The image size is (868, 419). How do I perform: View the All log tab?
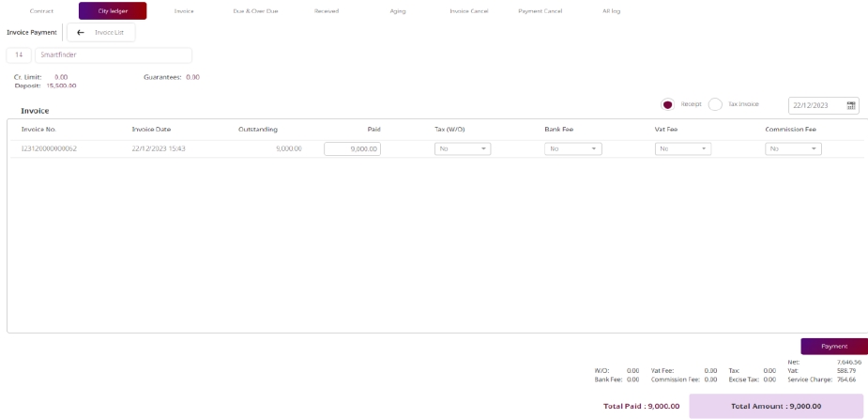[611, 11]
